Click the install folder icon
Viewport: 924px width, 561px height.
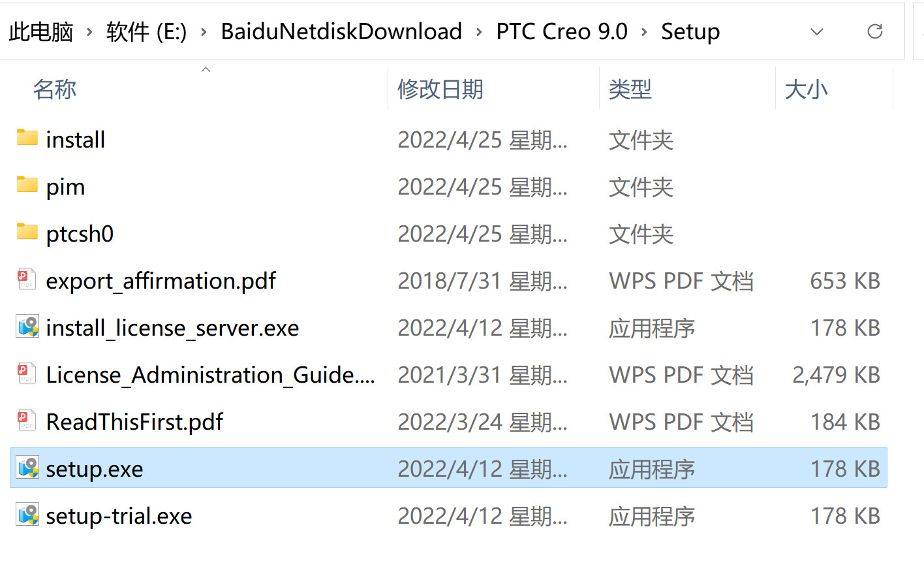pyautogui.click(x=27, y=138)
